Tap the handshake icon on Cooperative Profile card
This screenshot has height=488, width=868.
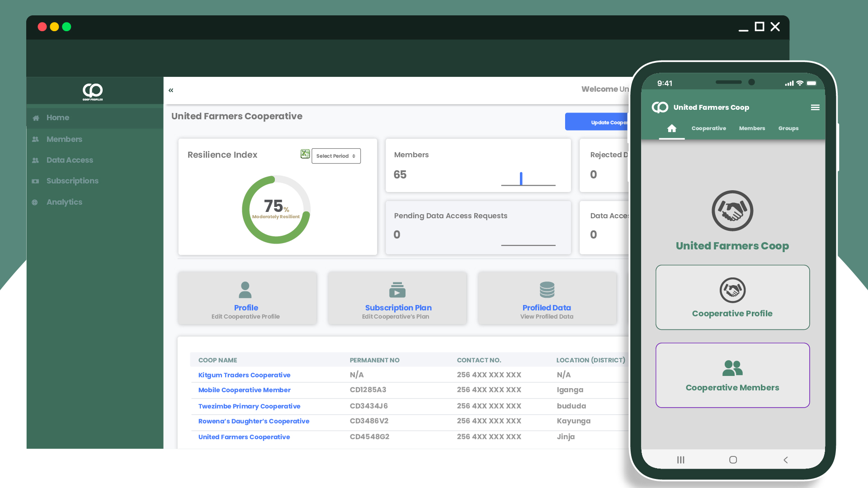pos(732,290)
